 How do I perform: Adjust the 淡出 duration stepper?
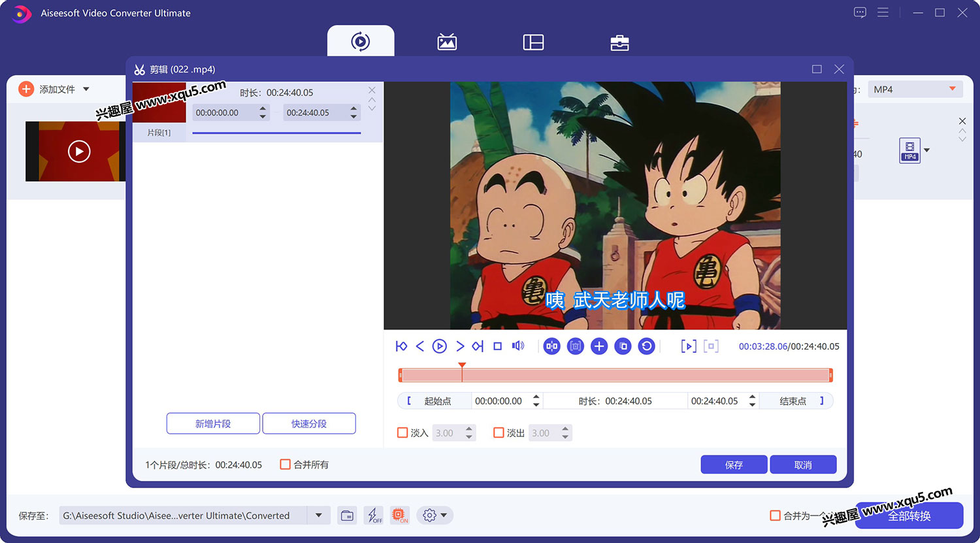565,433
